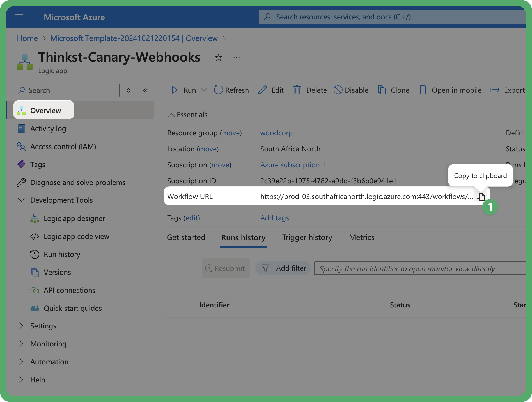Open the hamburger portal menu
Screen dimensions: 532x402
click(19, 17)
